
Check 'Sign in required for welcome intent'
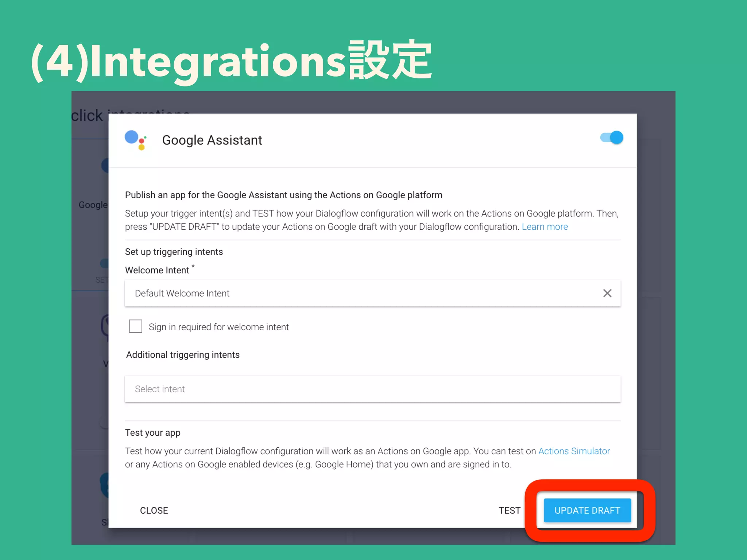135,326
